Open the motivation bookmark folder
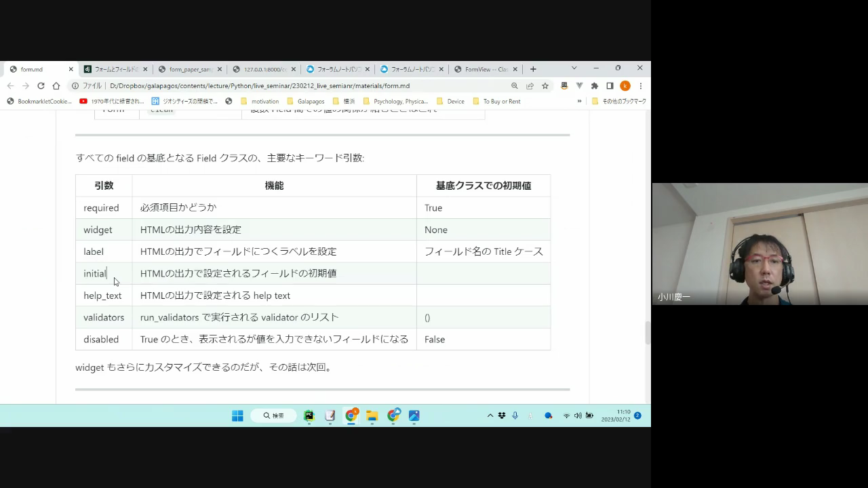The image size is (868, 488). coord(260,102)
